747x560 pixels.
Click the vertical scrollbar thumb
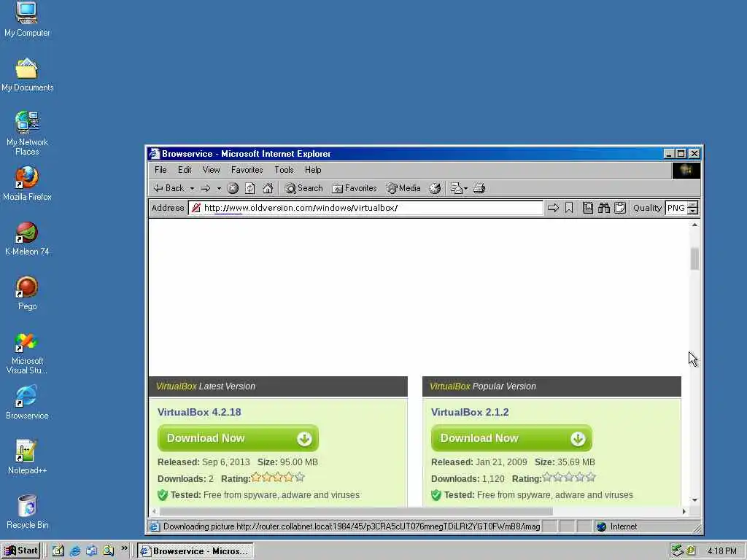[694, 259]
